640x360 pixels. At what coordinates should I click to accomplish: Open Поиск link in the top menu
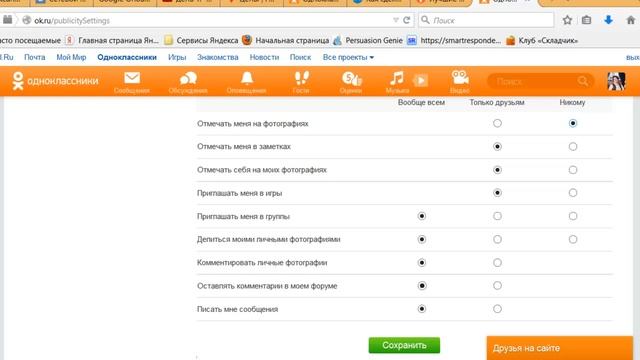coord(300,58)
